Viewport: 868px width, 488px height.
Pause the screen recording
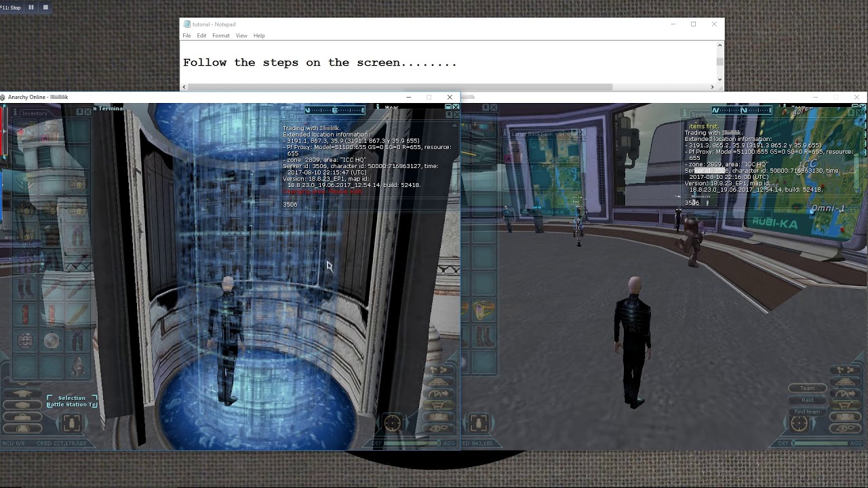[x=31, y=7]
